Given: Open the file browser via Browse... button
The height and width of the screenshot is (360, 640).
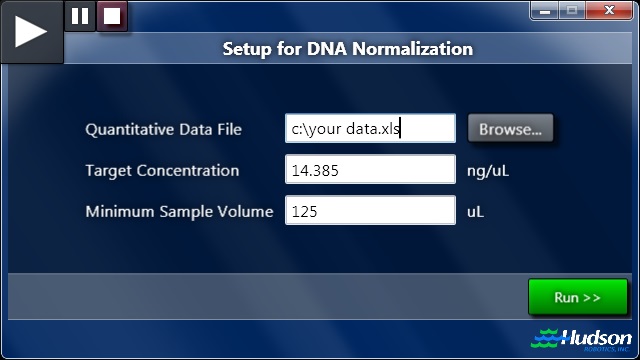Looking at the screenshot, I should coord(510,129).
